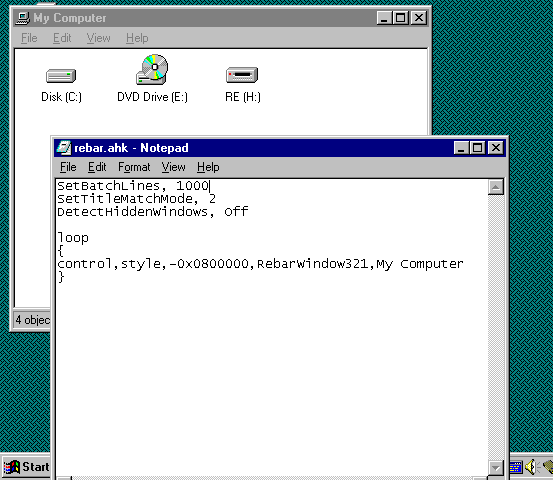This screenshot has width=553, height=480.
Task: Open the File menu in My Computer window
Action: click(29, 38)
